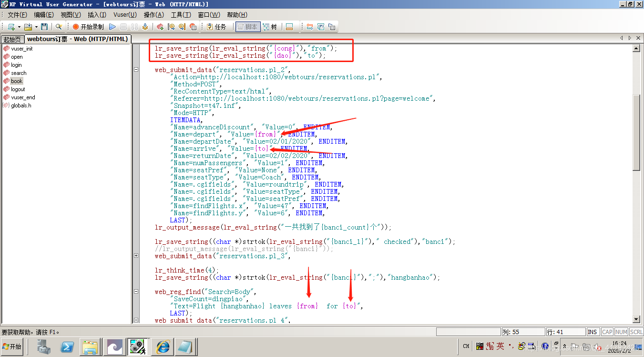This screenshot has height=357, width=644.
Task: Click the tab-scroll left arrow
Action: click(x=622, y=38)
